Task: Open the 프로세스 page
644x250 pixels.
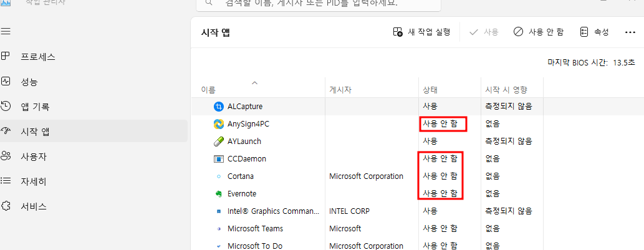Action: (94, 57)
